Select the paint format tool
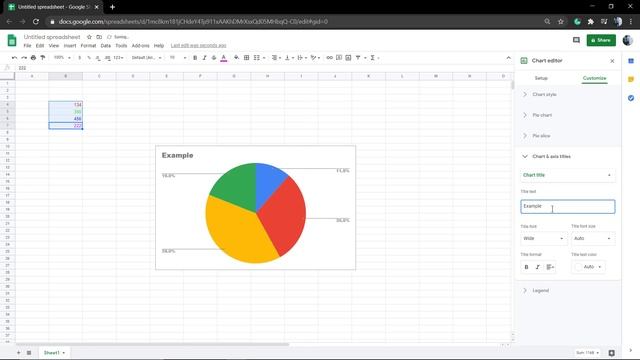Image resolution: width=640 pixels, height=360 pixels. [43, 58]
